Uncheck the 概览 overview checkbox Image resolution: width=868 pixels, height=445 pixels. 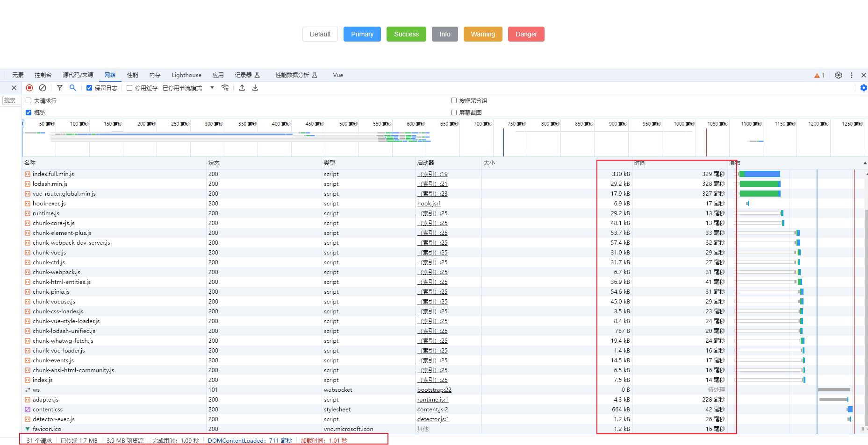pos(29,113)
